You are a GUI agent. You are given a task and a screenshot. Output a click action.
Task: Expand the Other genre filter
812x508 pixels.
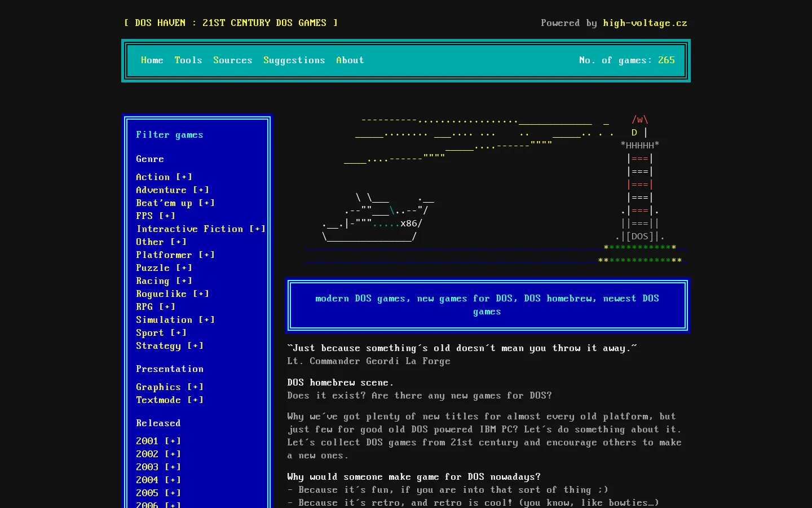(161, 242)
